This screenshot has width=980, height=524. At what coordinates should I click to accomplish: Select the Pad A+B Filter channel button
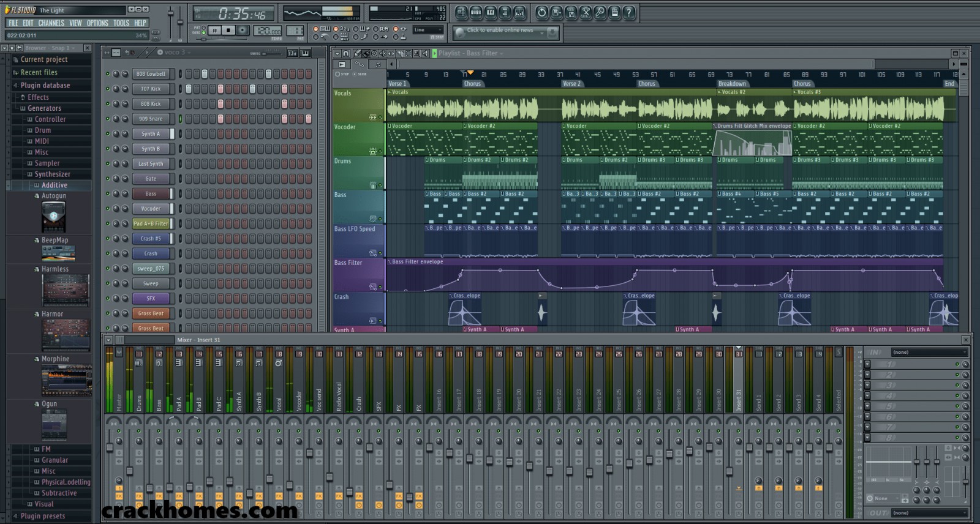[x=151, y=223]
